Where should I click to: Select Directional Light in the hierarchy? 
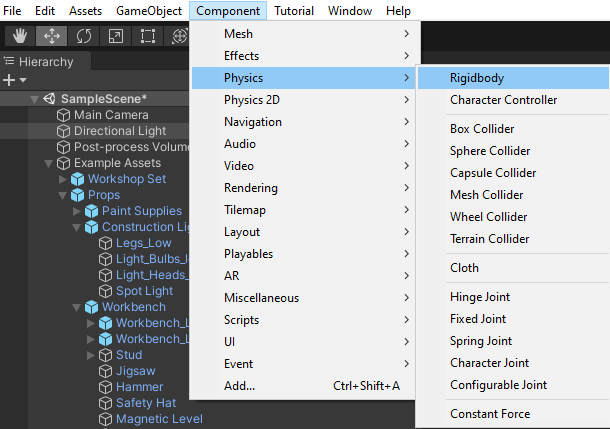click(x=119, y=131)
